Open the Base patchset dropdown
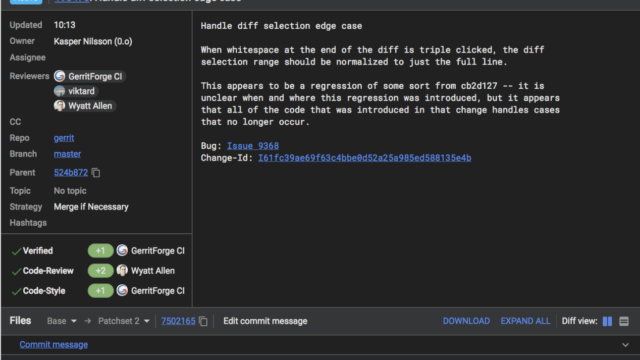Viewport: 640px width, 360px height. (x=62, y=321)
